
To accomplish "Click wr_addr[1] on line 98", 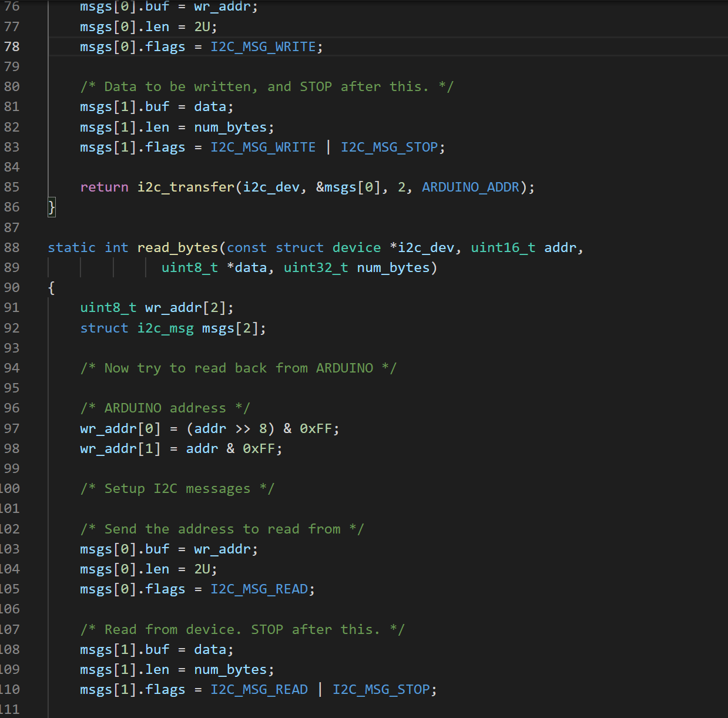I will click(120, 448).
